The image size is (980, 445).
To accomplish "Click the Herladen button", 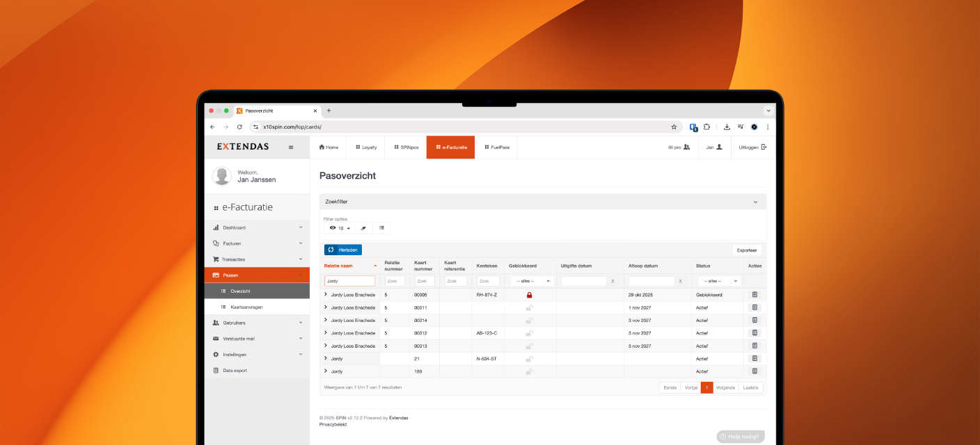I will (343, 250).
